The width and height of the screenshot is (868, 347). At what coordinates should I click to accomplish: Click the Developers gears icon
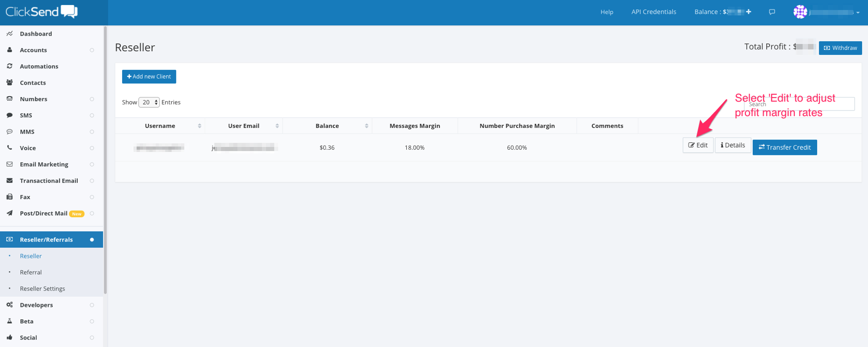10,305
